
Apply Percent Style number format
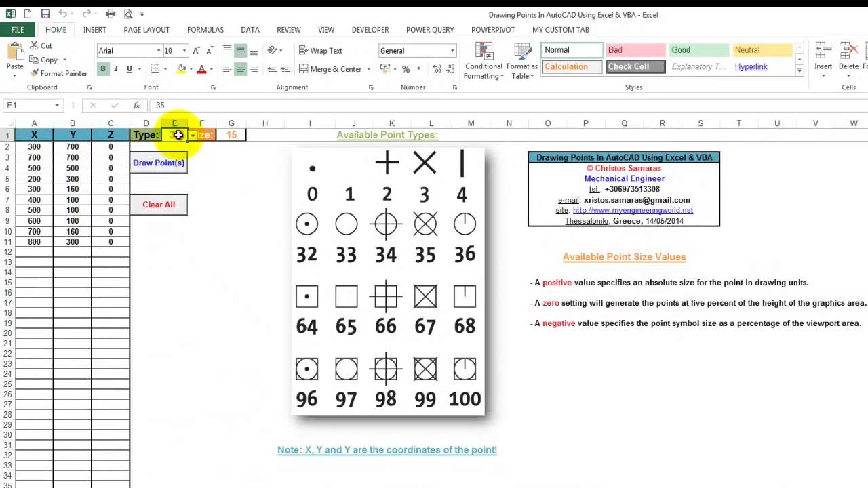406,69
